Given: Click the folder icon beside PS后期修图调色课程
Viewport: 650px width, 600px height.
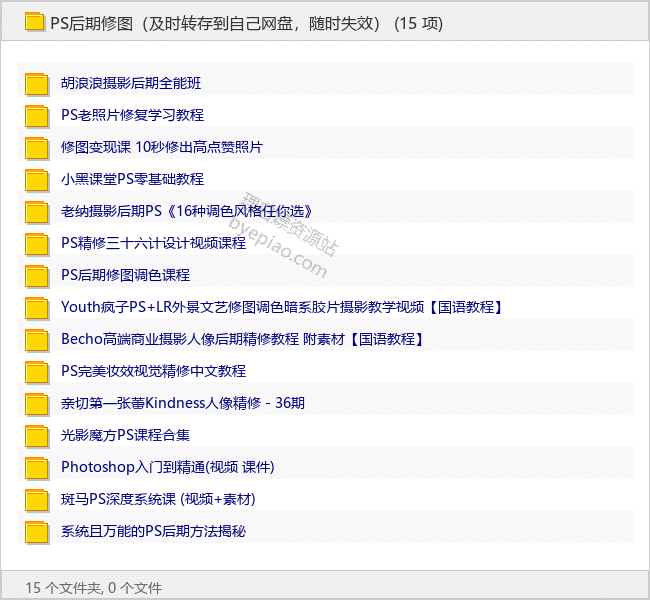Looking at the screenshot, I should [x=36, y=276].
